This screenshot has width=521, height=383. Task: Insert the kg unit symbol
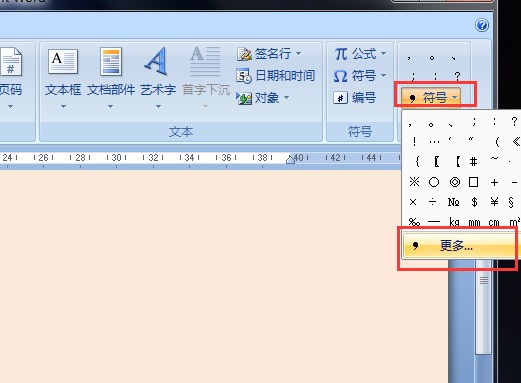[454, 222]
